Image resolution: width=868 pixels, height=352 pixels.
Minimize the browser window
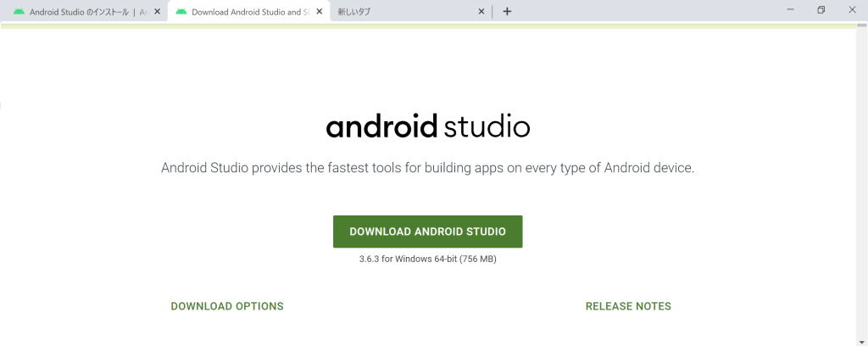790,10
